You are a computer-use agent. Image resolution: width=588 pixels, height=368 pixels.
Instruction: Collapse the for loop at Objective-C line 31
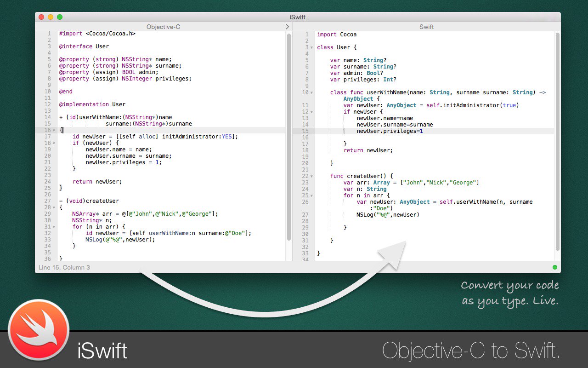pyautogui.click(x=54, y=226)
